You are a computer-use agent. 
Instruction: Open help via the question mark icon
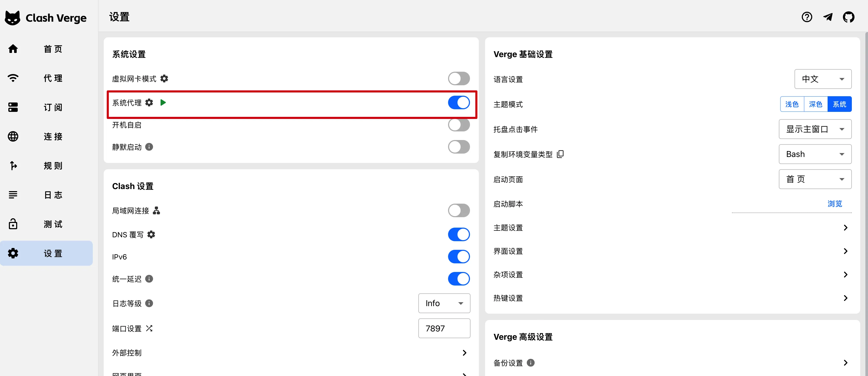(807, 17)
